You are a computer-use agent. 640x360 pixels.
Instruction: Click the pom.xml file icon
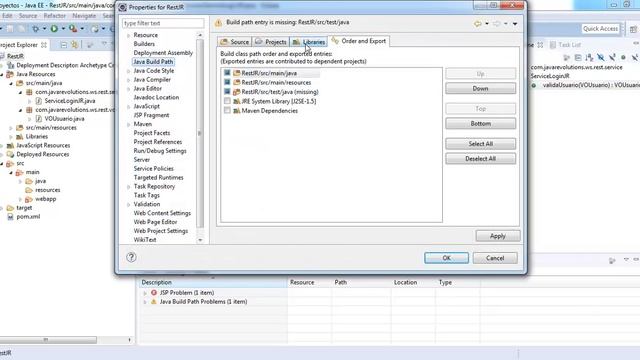point(11,217)
